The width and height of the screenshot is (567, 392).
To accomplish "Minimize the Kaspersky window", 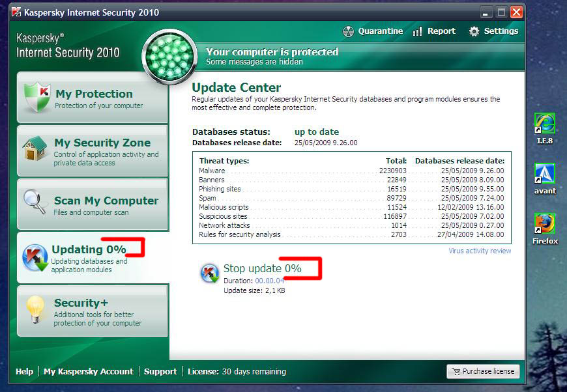I will [x=486, y=12].
